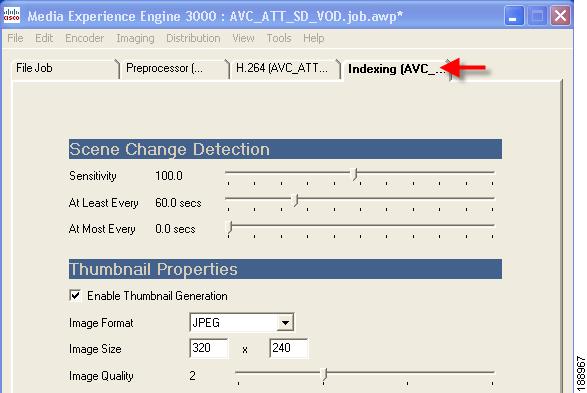Select the Indexing tab
Viewport: 587px width, 393px height.
(396, 69)
